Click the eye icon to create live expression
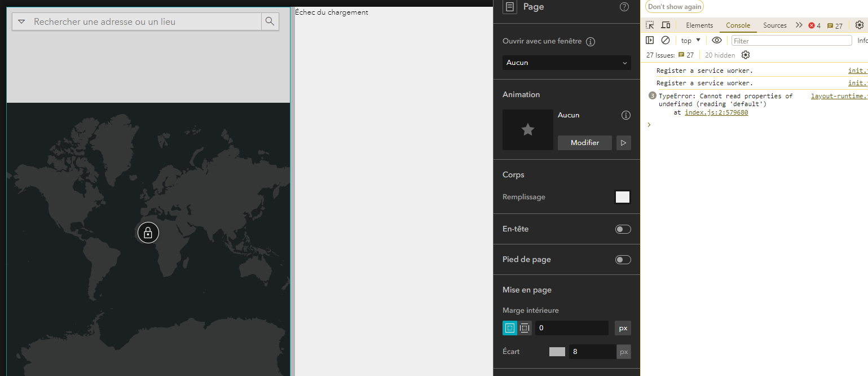The image size is (868, 376). pos(717,40)
